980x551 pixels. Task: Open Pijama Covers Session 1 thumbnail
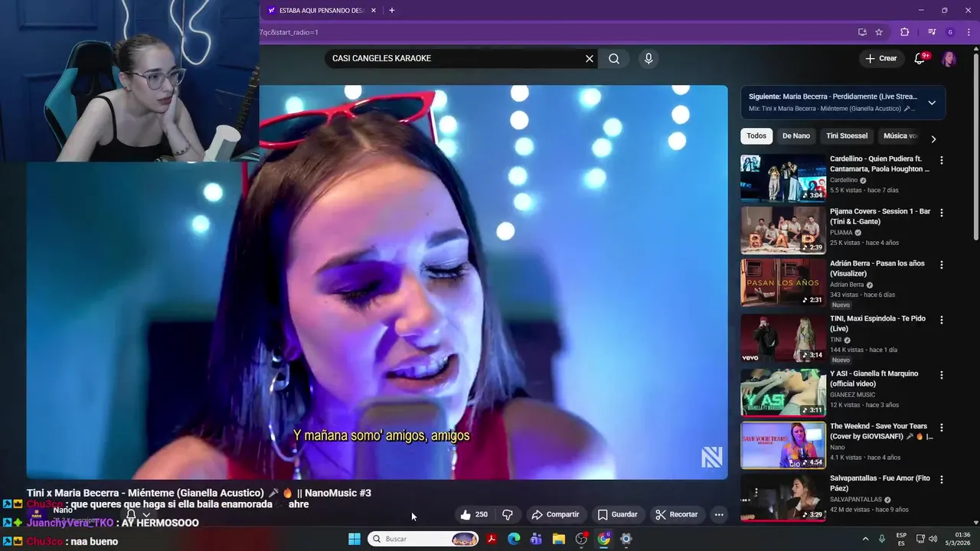click(x=783, y=230)
